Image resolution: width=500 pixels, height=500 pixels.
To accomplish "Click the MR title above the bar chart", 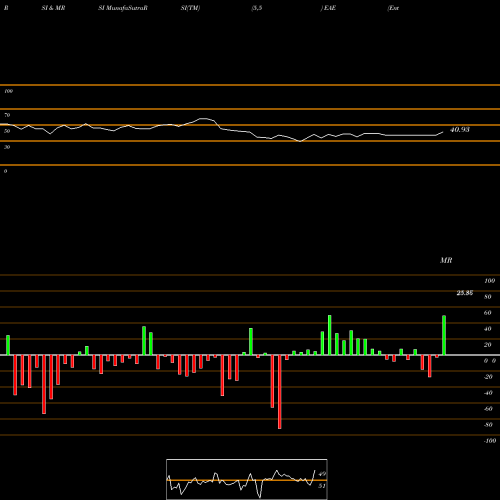I will point(446,260).
